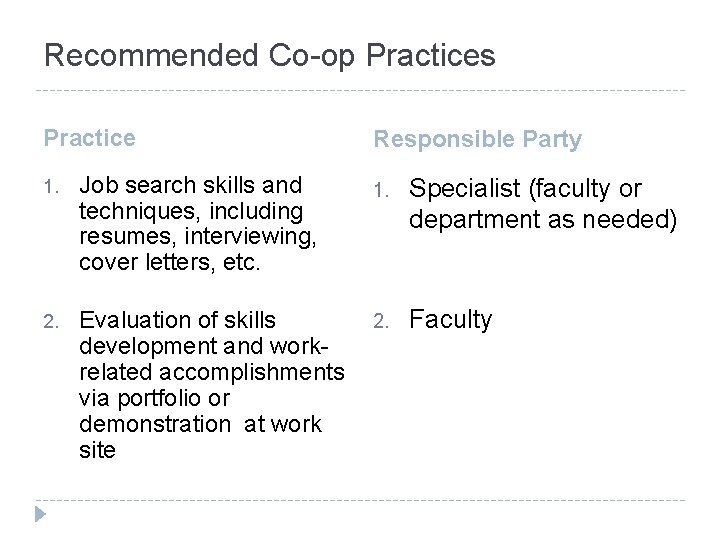Click the word site at list end

click(x=97, y=450)
